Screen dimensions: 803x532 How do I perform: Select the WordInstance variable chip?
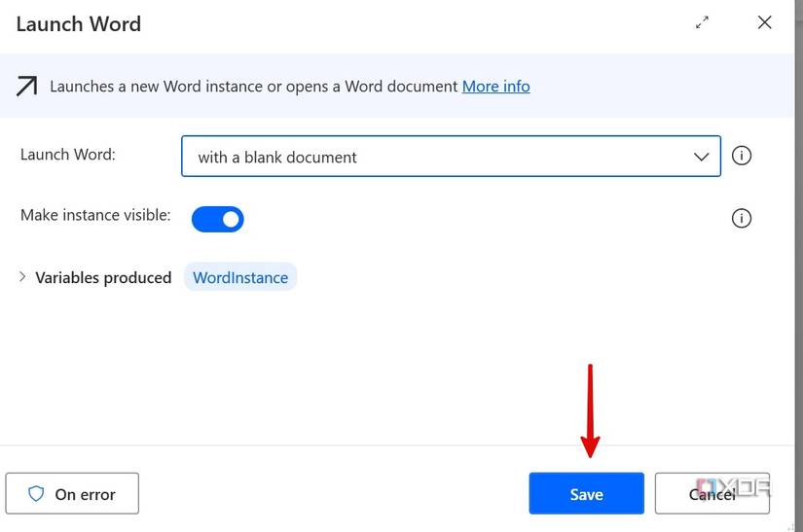(240, 277)
